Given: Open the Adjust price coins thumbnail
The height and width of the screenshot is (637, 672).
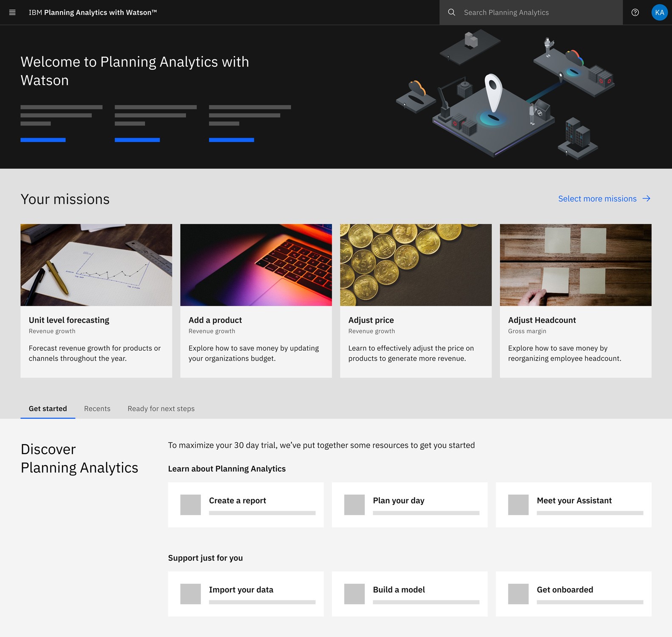Looking at the screenshot, I should 416,265.
